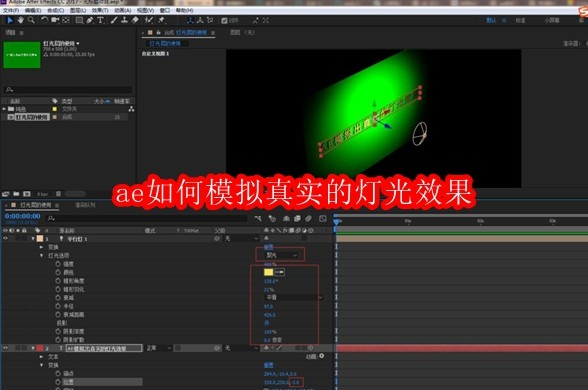
Task: Toggle the shadow darkness stopwatch
Action: (x=58, y=331)
